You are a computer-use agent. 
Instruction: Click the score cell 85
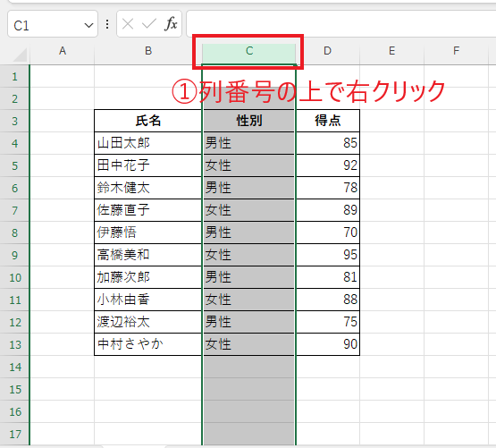327,143
